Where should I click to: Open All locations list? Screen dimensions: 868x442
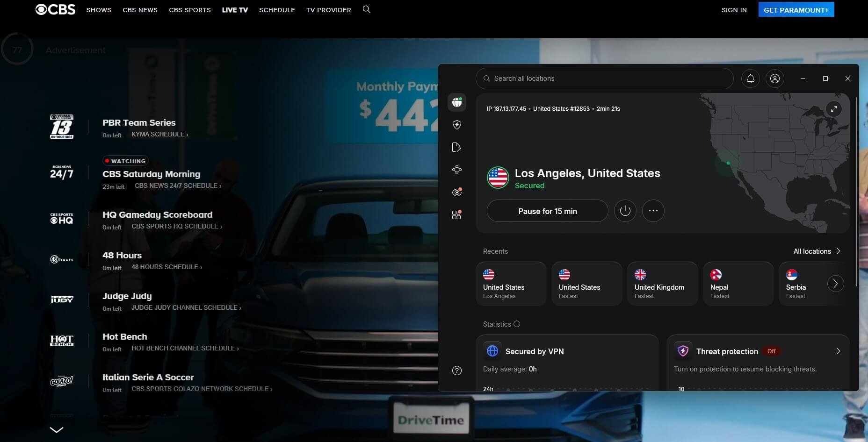(x=817, y=251)
